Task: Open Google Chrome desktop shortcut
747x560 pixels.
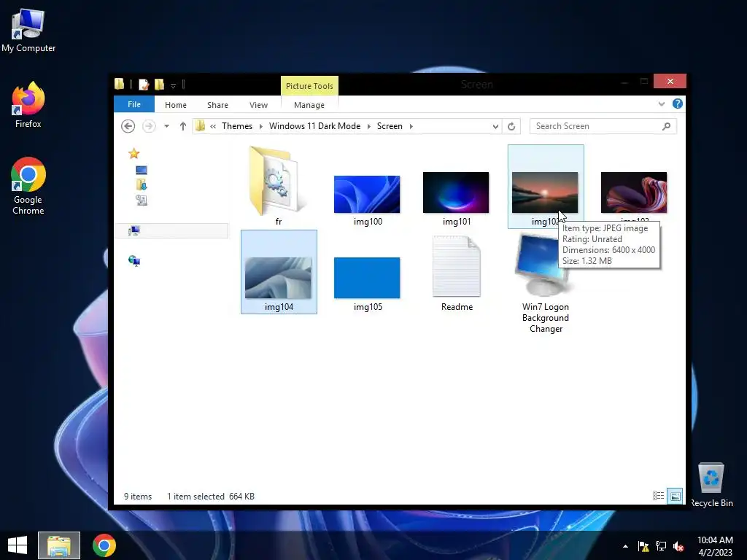Action: (28, 186)
